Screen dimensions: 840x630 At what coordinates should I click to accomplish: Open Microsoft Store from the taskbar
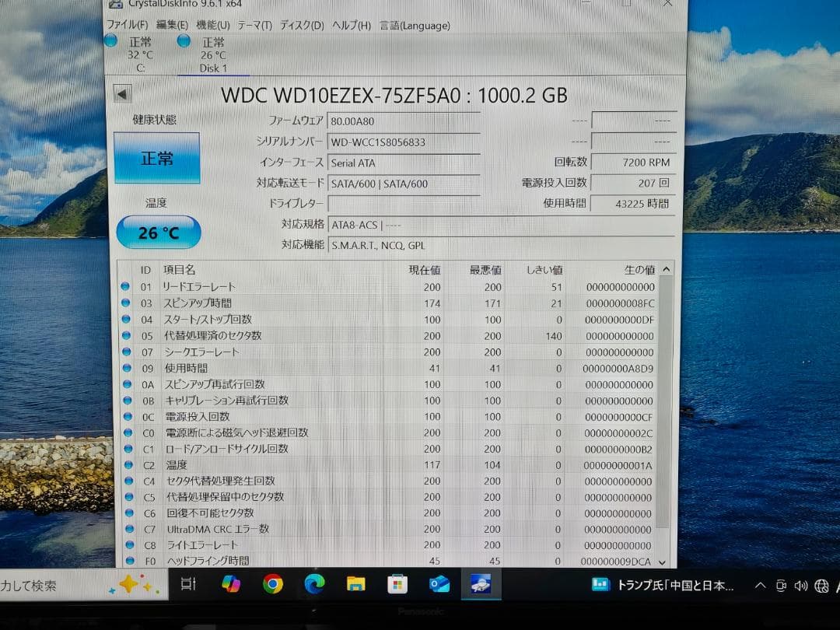click(397, 585)
